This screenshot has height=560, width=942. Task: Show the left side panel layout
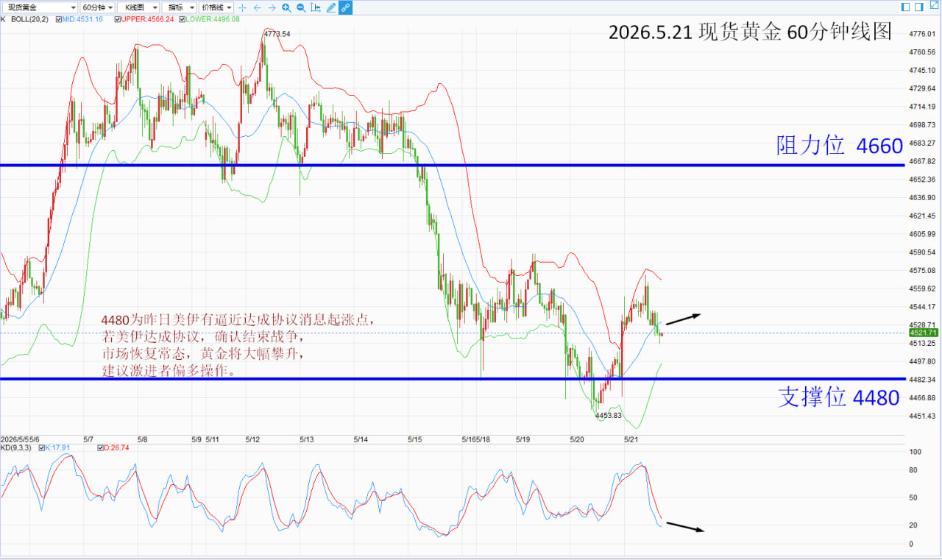[x=905, y=7]
